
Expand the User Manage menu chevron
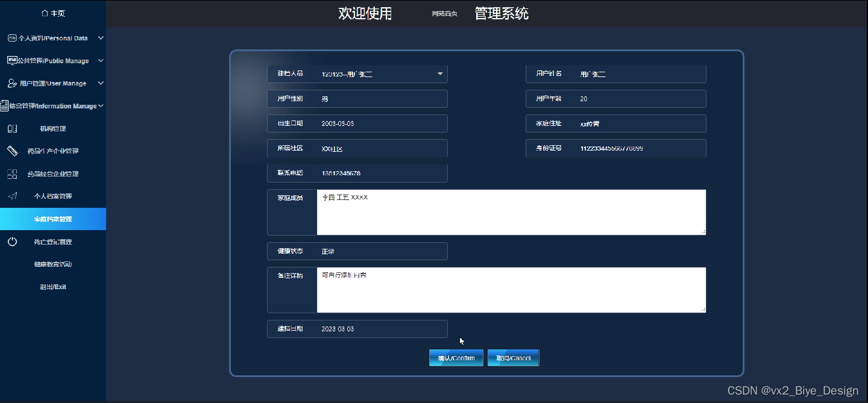(101, 83)
